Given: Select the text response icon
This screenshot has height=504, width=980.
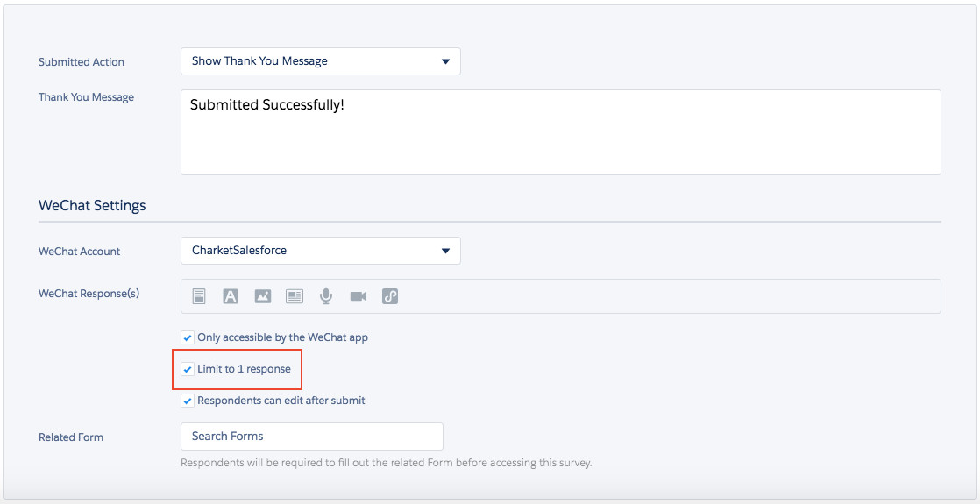Looking at the screenshot, I should click(x=231, y=296).
